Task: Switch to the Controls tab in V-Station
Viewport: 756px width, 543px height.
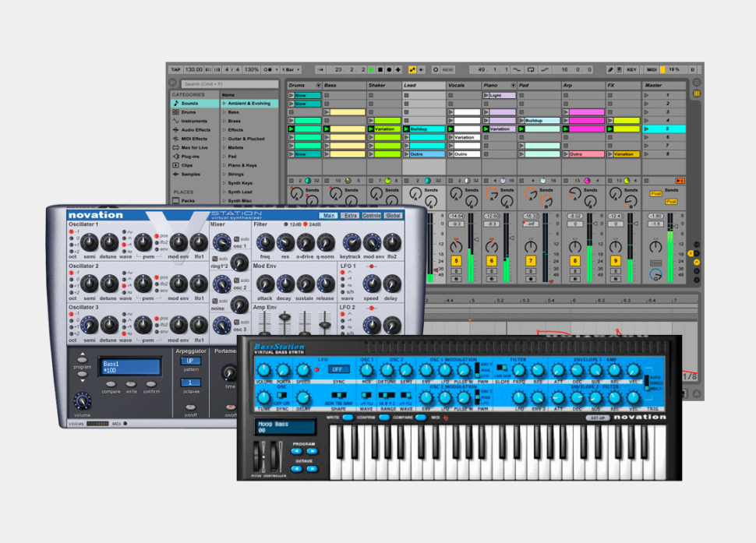Action: tap(372, 215)
